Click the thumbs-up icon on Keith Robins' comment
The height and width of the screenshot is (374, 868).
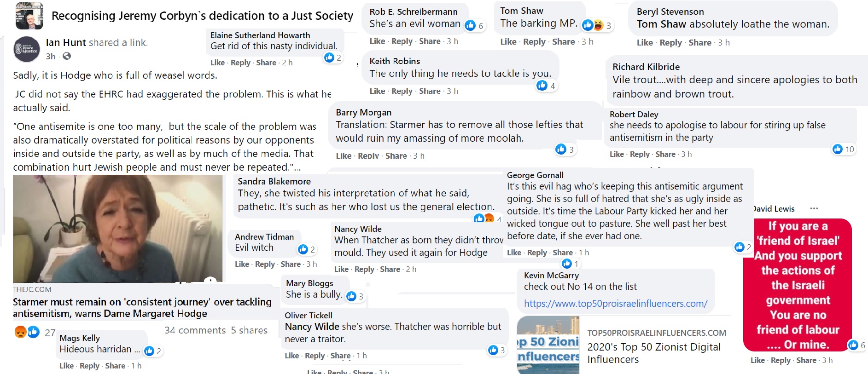tap(542, 85)
